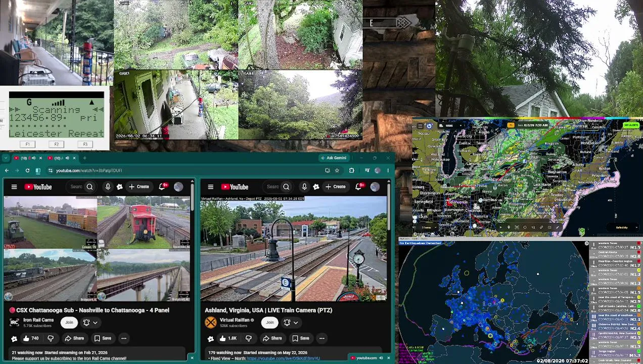Open more actions for Ashland video
Screen dimensions: 643x364
(321, 338)
